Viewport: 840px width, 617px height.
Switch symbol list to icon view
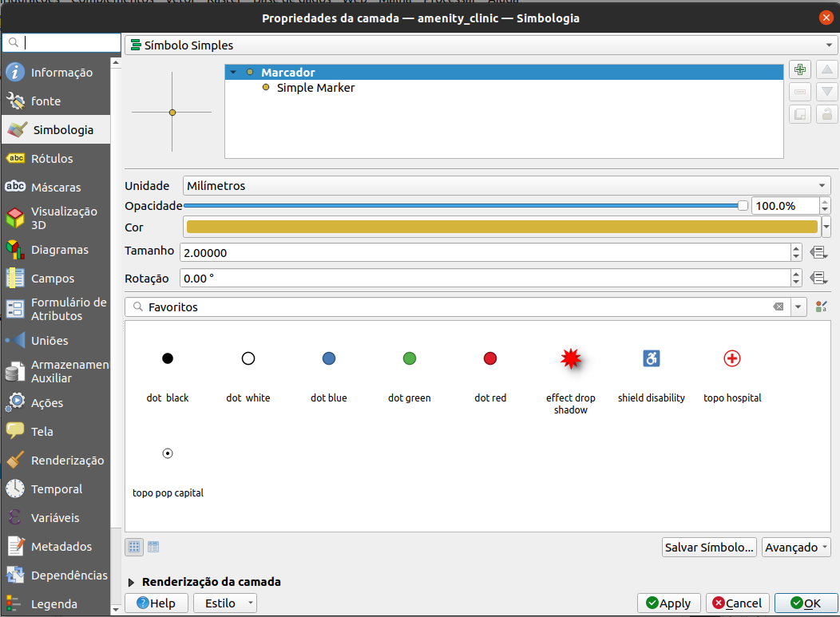click(x=134, y=547)
